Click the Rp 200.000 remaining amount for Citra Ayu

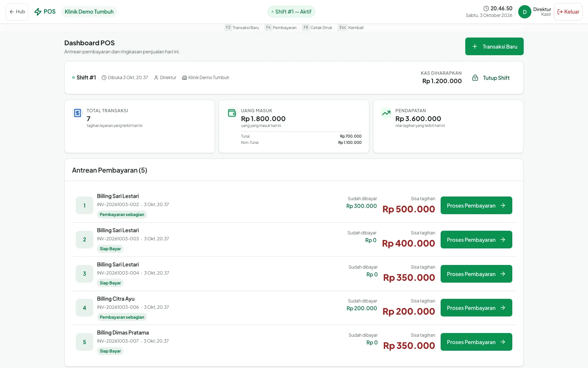409,311
